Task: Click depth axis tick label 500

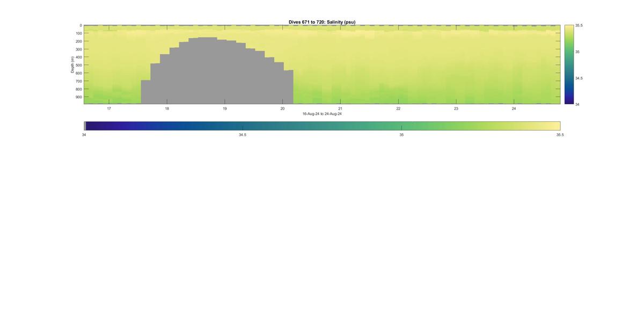Action: (x=78, y=66)
